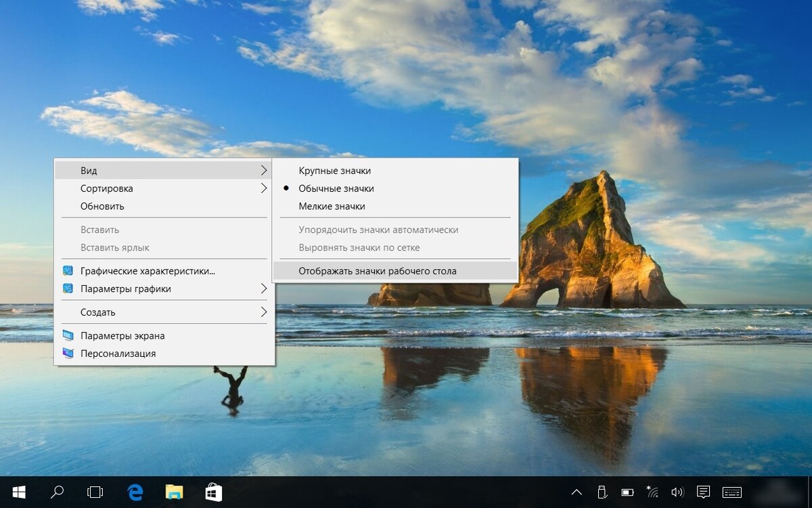Image resolution: width=812 pixels, height=508 pixels.
Task: Show hidden tray icons chevron
Action: (577, 492)
